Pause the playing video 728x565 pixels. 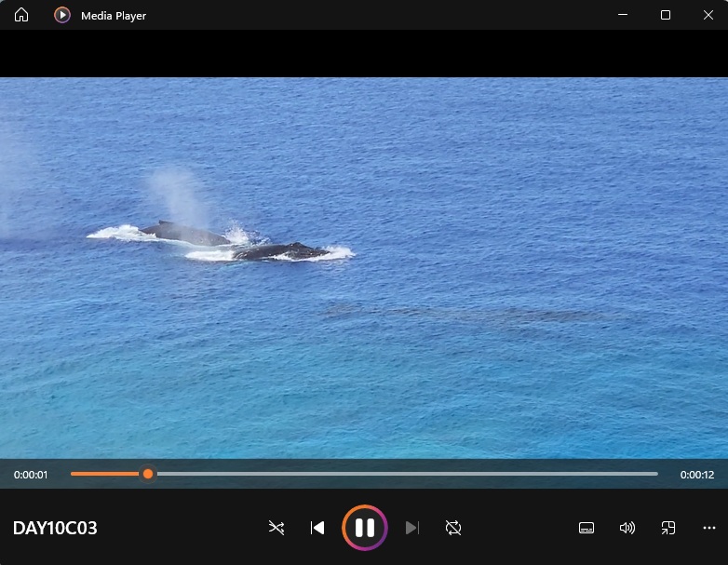[x=364, y=528]
